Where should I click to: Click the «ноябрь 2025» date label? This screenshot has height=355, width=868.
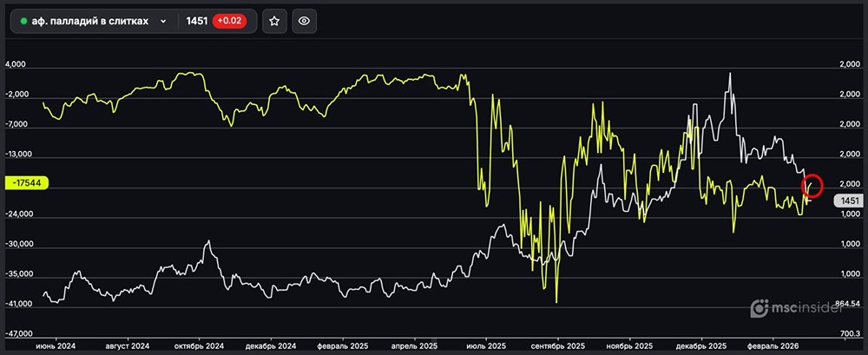click(629, 346)
